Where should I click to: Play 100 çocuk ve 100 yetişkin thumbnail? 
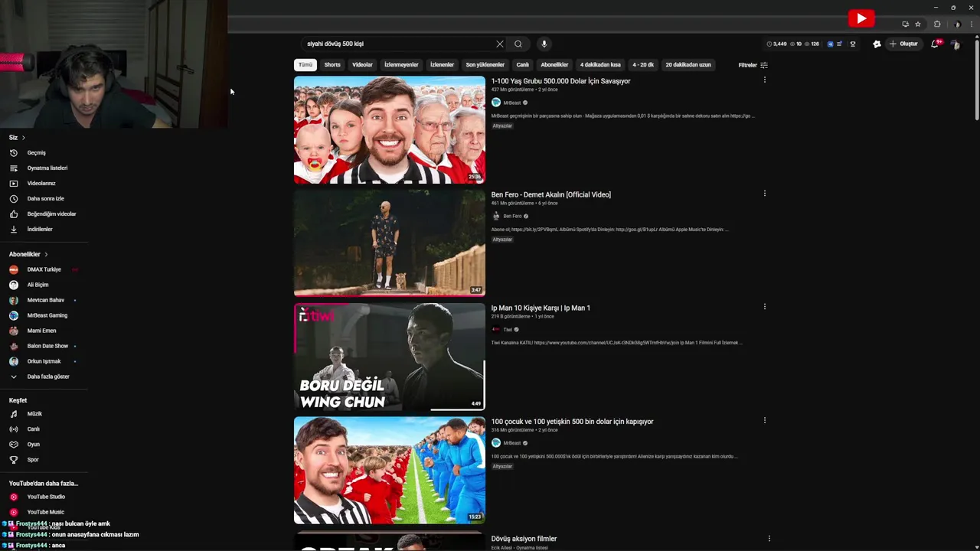pyautogui.click(x=390, y=470)
